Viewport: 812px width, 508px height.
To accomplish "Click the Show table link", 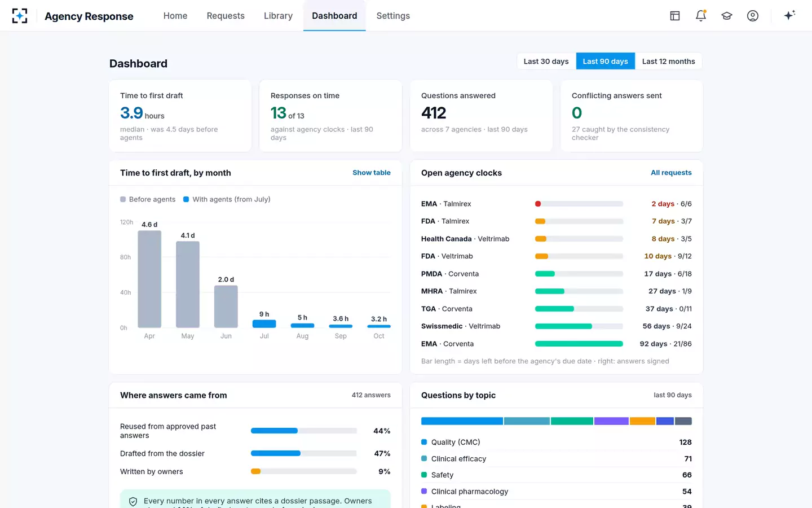I will coord(372,173).
